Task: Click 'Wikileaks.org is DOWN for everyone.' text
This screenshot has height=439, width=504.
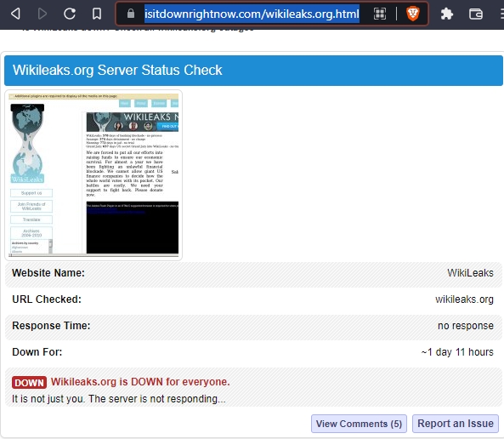Action: 140,382
